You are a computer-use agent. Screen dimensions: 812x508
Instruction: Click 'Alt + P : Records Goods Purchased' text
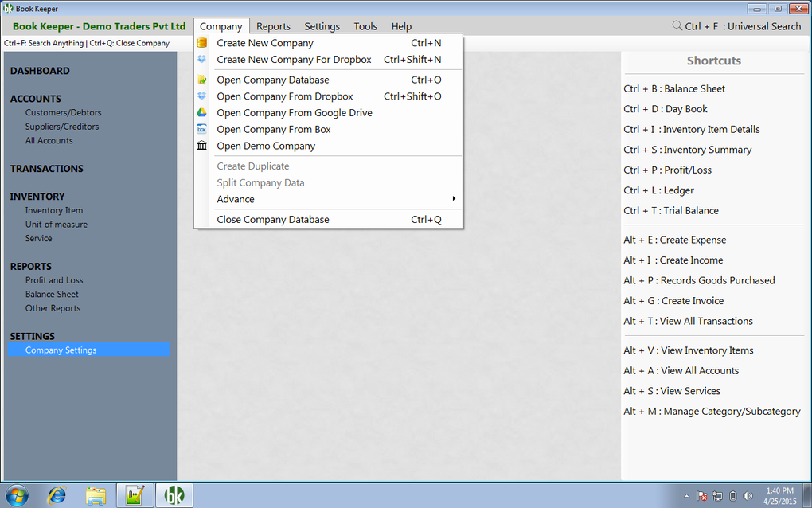699,280
